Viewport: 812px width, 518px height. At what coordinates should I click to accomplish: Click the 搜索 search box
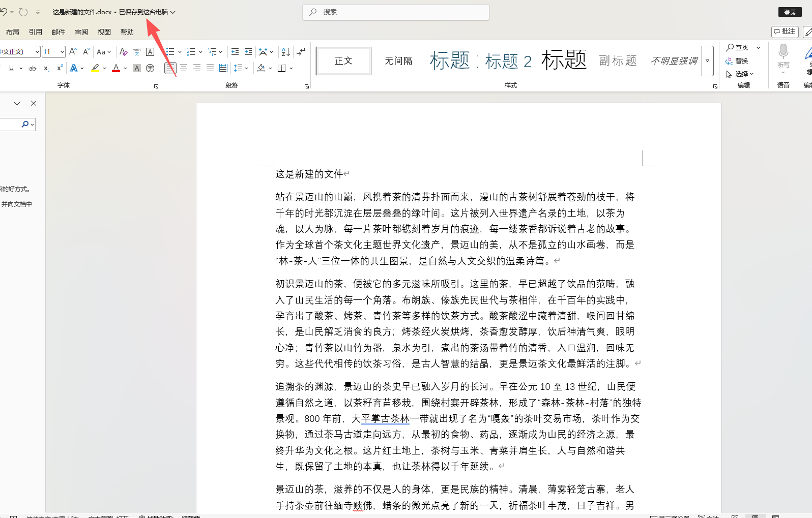tap(396, 12)
